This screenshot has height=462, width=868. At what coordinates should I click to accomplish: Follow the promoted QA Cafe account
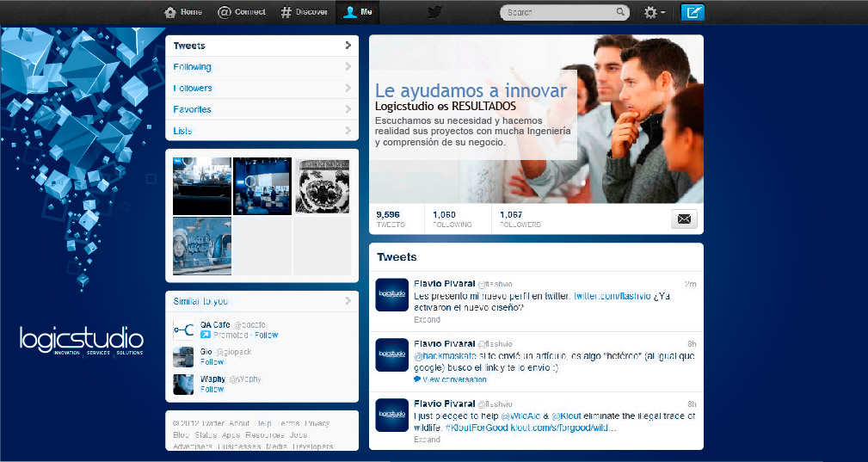tap(267, 336)
